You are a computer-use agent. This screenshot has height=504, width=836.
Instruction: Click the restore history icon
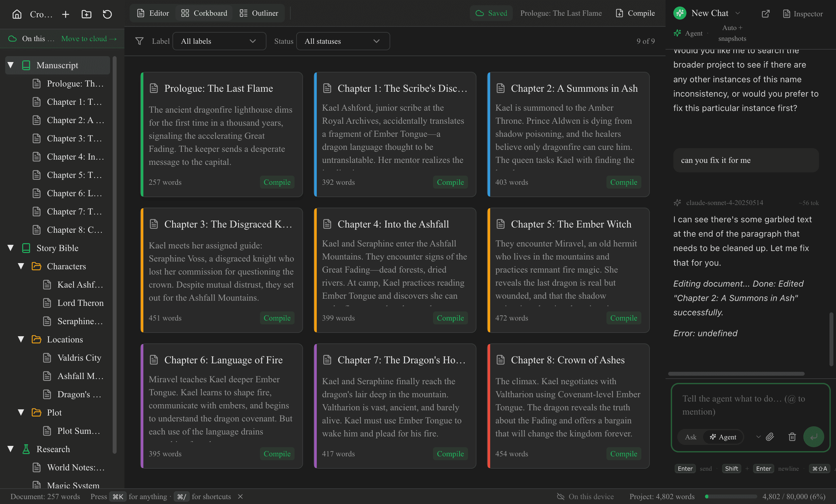[107, 14]
